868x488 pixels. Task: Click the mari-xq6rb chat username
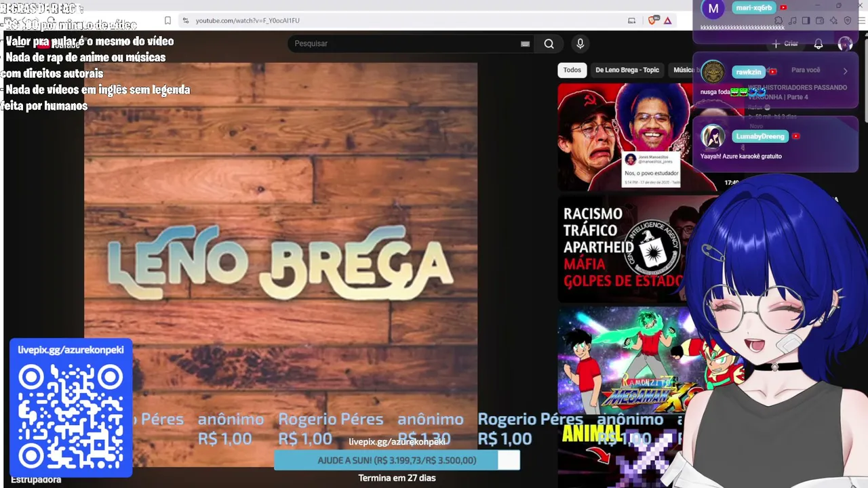(x=753, y=7)
